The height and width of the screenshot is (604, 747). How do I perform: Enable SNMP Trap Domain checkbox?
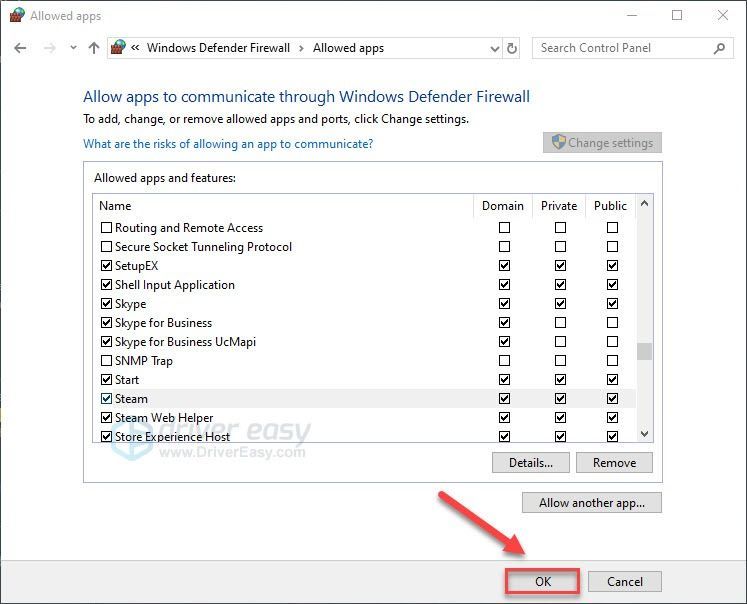[x=504, y=361]
